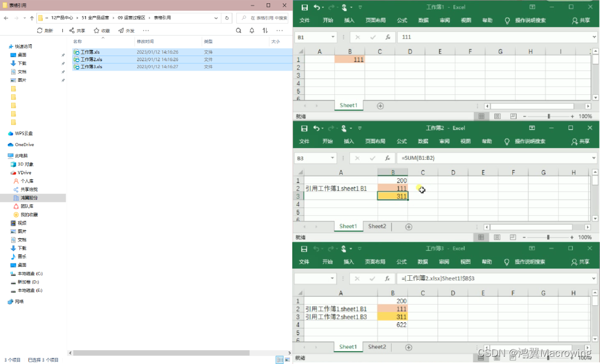The width and height of the screenshot is (600, 364).
Task: Open Quick Access Toolbar customize dropdown in 工作簿2
Action: point(359,128)
